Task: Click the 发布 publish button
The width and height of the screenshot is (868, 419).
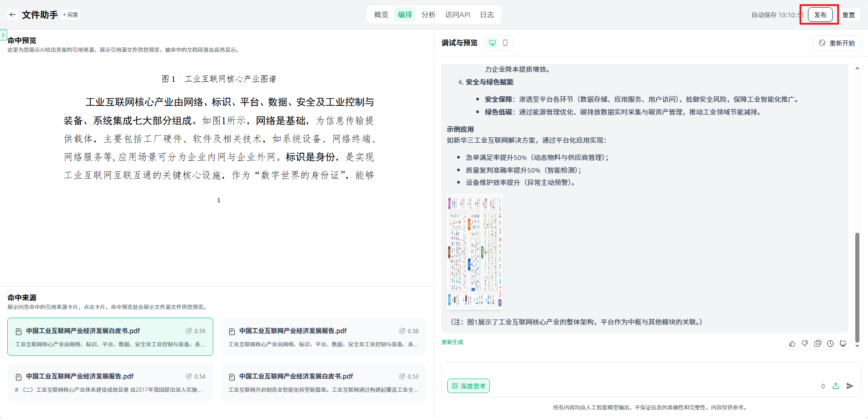Action: click(x=820, y=15)
